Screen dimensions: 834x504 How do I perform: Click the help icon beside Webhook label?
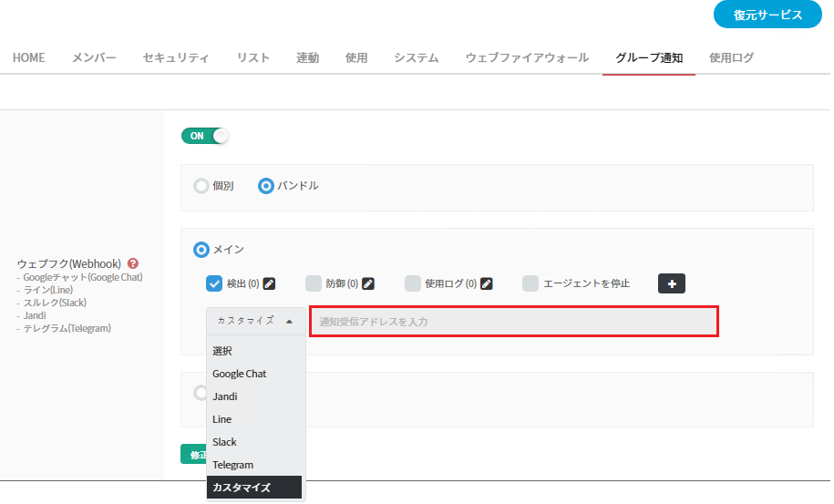tap(133, 263)
